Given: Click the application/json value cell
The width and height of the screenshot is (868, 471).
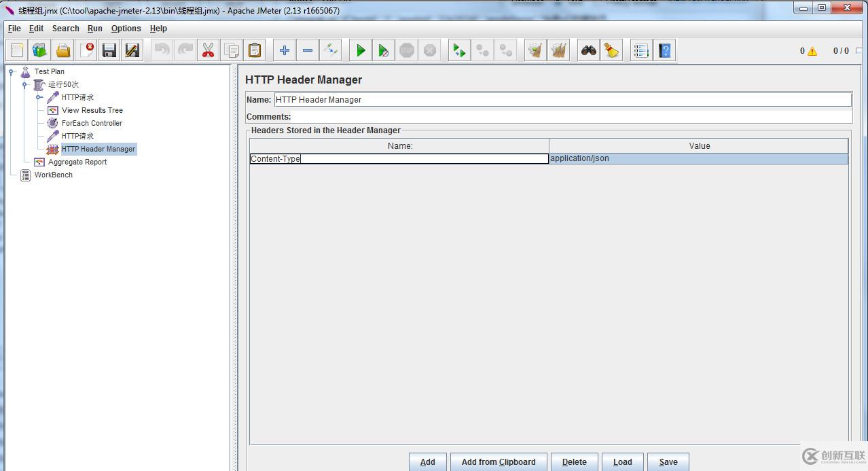Looking at the screenshot, I should [x=698, y=158].
